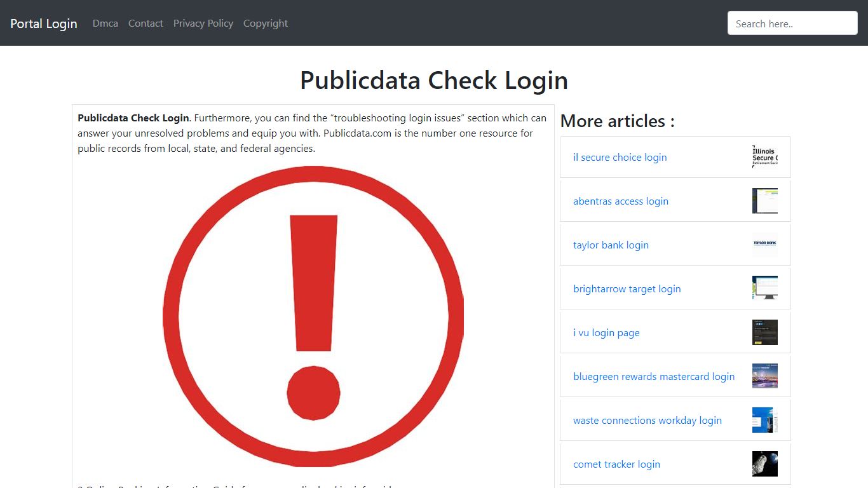Open 'waste connections workday login' article
Image resolution: width=868 pixels, height=488 pixels.
(x=648, y=421)
